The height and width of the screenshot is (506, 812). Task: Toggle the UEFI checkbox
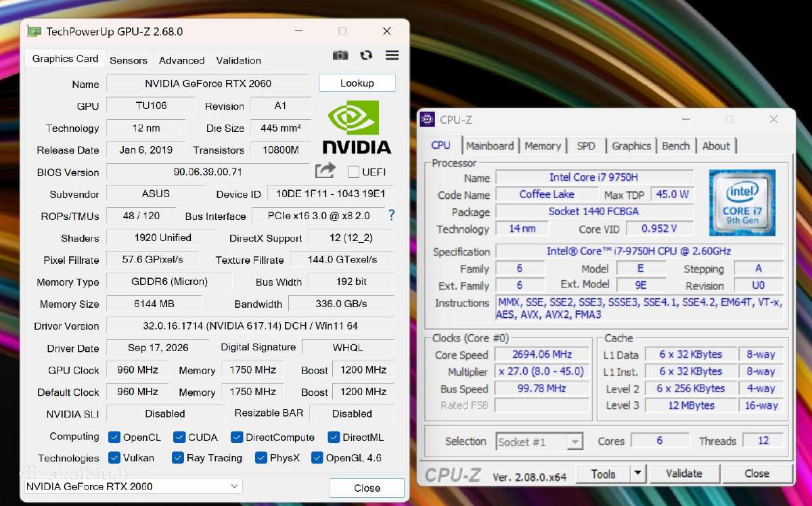(353, 172)
